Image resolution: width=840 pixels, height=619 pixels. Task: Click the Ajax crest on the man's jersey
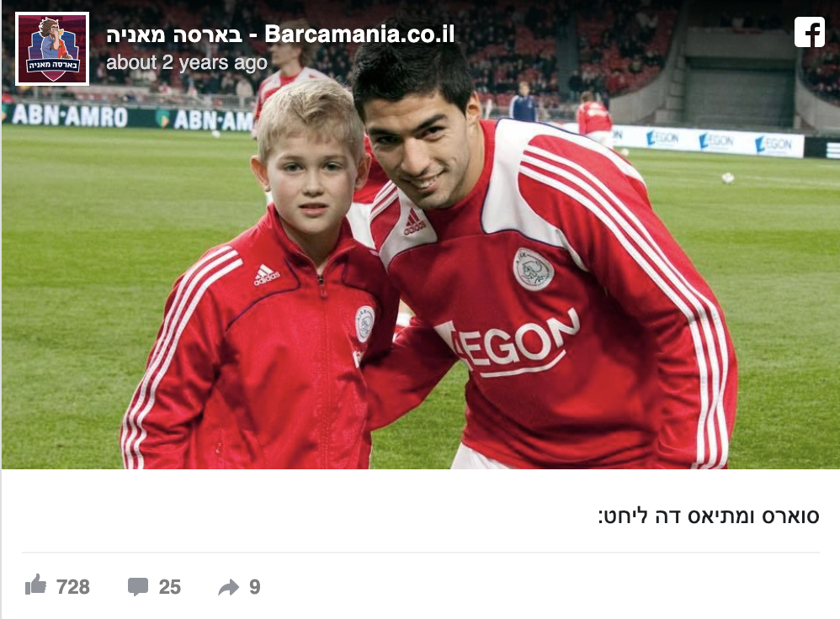pos(533,269)
